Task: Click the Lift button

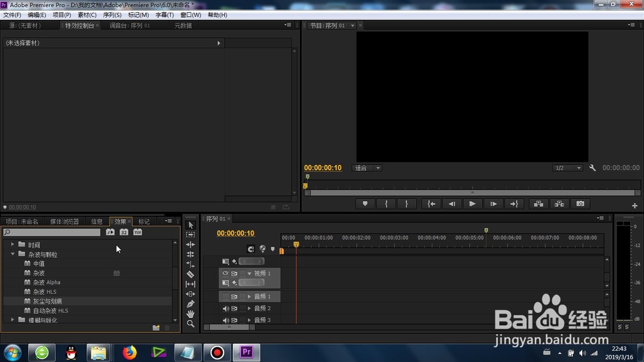Action: coord(538,204)
